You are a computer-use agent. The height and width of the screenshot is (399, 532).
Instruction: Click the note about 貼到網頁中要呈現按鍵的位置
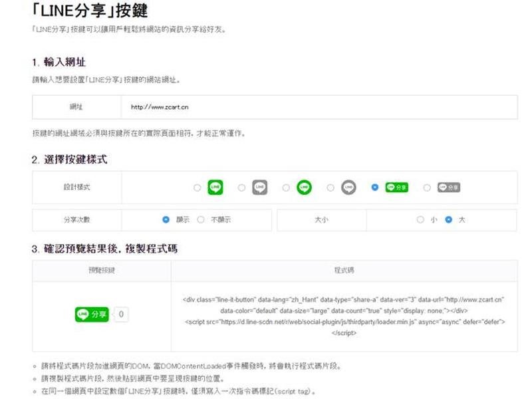pos(132,378)
